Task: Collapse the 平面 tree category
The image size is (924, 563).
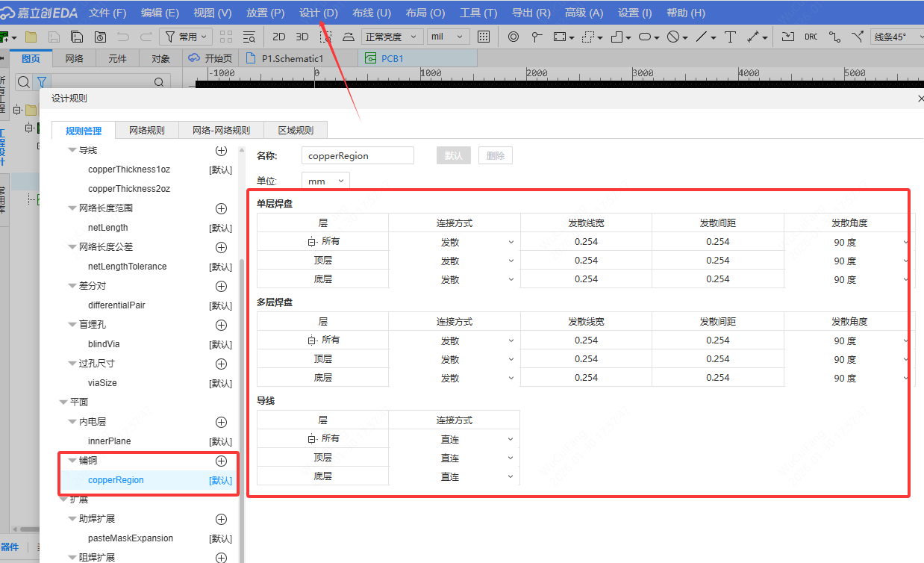Action: pos(63,402)
